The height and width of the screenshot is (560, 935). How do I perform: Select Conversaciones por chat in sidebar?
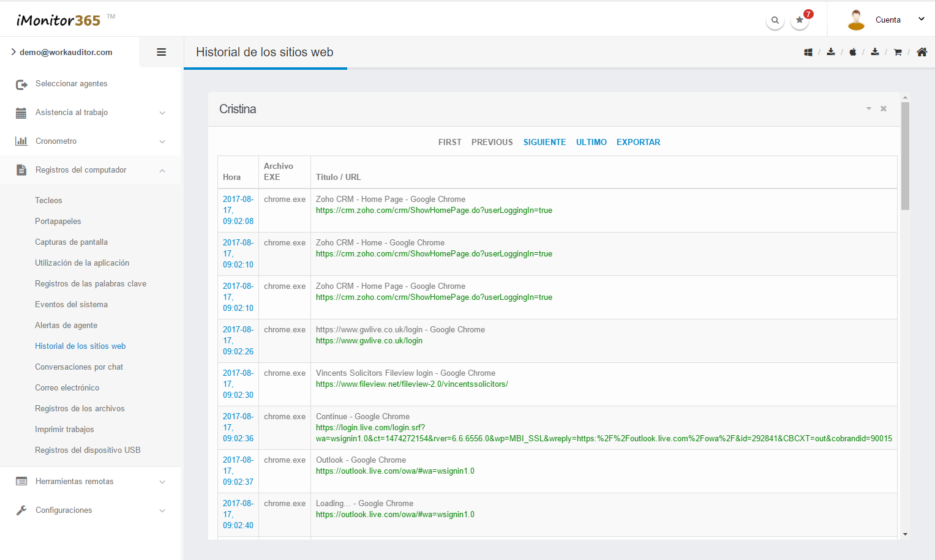(x=79, y=367)
